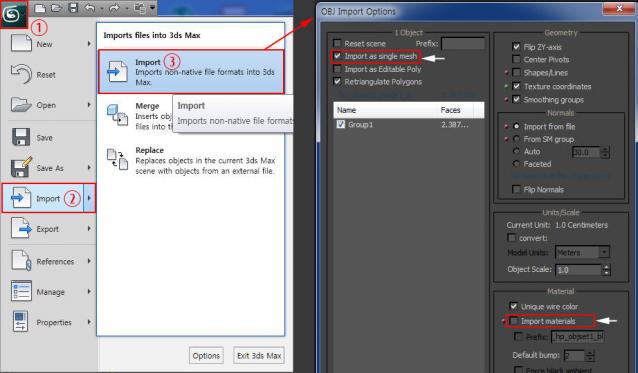The height and width of the screenshot is (373, 638).
Task: Click the Properties icon in application menu
Action: [20, 321]
